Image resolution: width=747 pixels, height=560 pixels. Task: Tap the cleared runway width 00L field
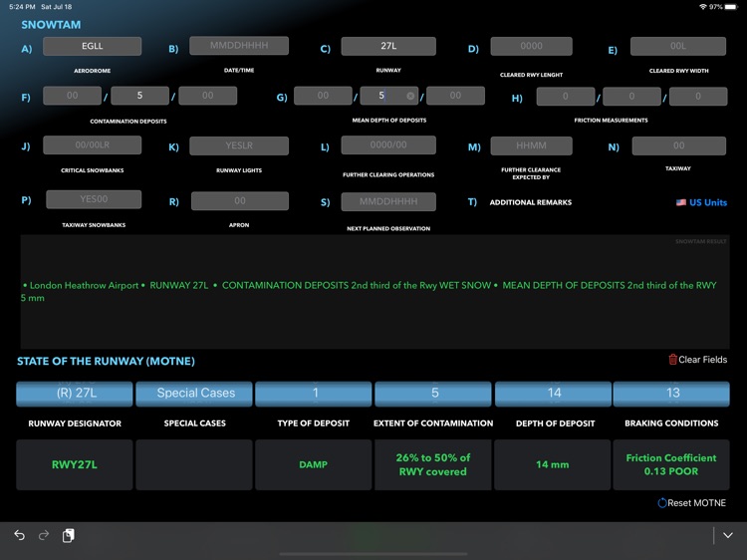pos(678,46)
